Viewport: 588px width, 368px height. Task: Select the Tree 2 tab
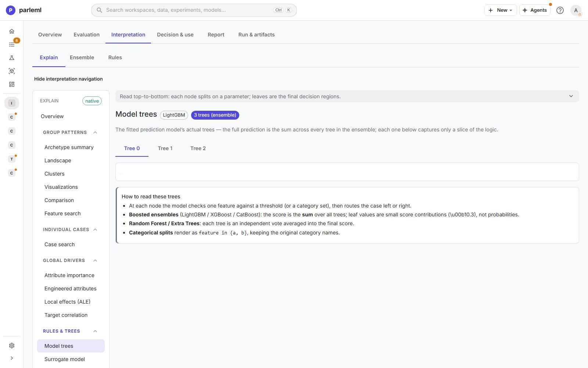point(198,148)
